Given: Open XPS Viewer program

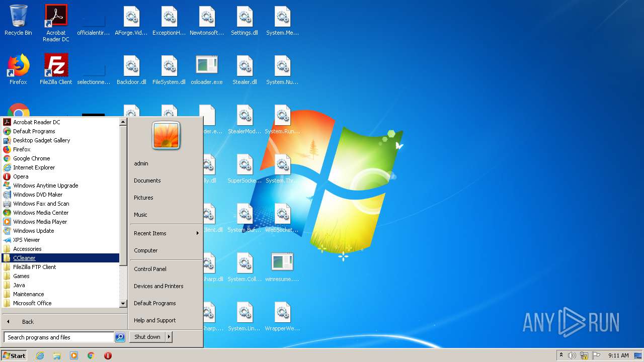Looking at the screenshot, I should tap(61, 240).
